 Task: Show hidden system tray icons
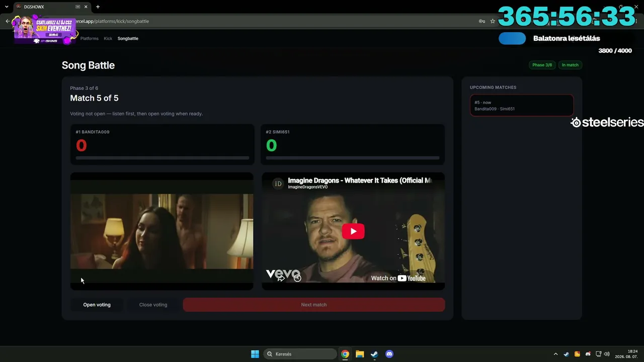(555, 354)
